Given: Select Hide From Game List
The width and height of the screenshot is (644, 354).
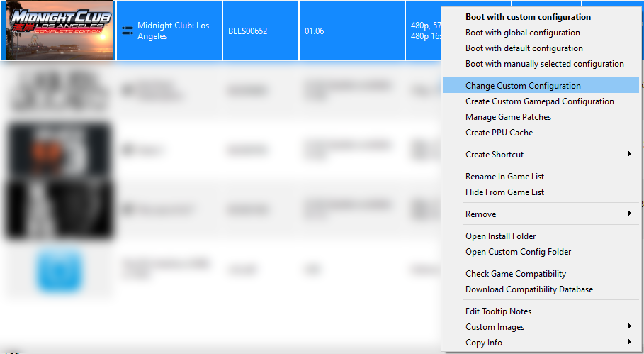Looking at the screenshot, I should pos(504,192).
